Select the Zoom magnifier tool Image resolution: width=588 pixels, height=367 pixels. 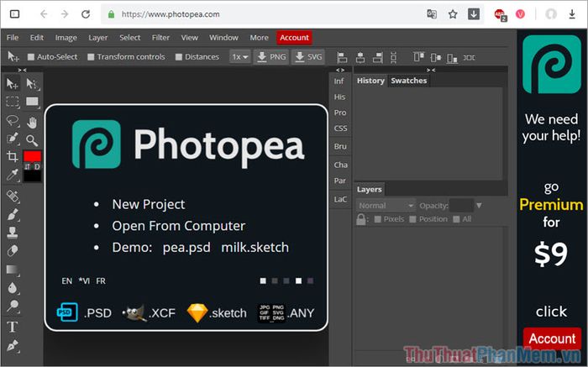(x=32, y=140)
